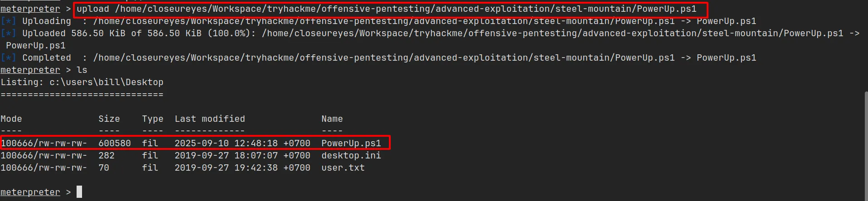Click the word "upload" in the first command
This screenshot has width=868, height=201.
pyautogui.click(x=93, y=9)
